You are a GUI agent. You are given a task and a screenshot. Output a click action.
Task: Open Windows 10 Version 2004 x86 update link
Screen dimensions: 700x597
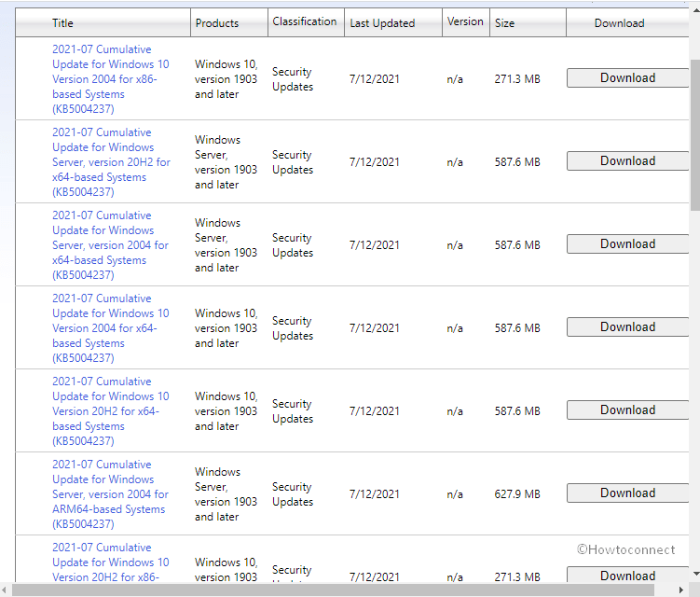pos(111,79)
